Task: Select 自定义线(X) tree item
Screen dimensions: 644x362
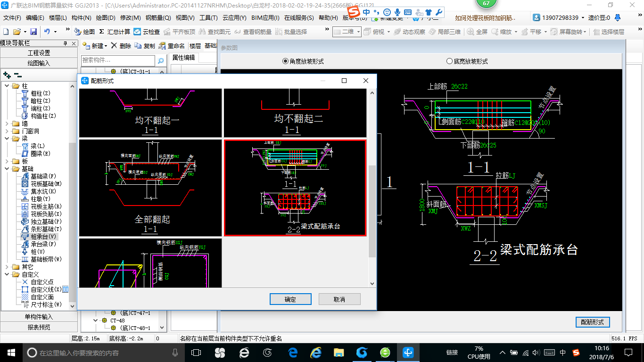Action: (41, 289)
